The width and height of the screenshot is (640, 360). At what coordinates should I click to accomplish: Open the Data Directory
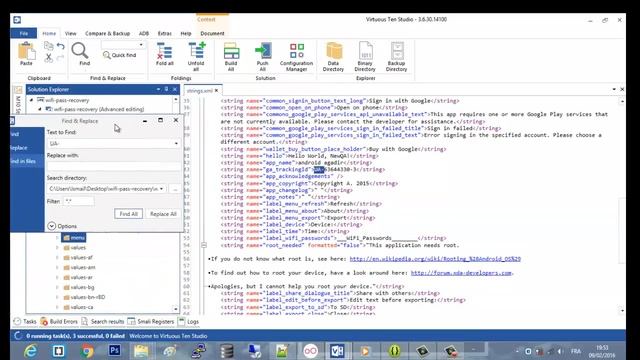(333, 57)
